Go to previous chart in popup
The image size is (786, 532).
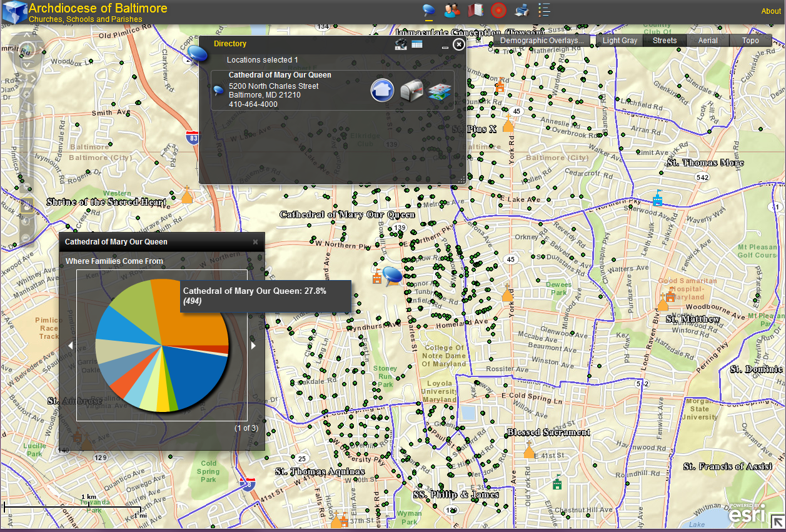click(x=71, y=345)
